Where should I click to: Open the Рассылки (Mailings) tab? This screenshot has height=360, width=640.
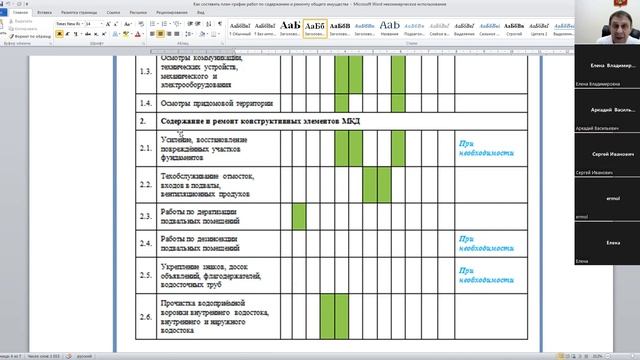tap(138, 13)
